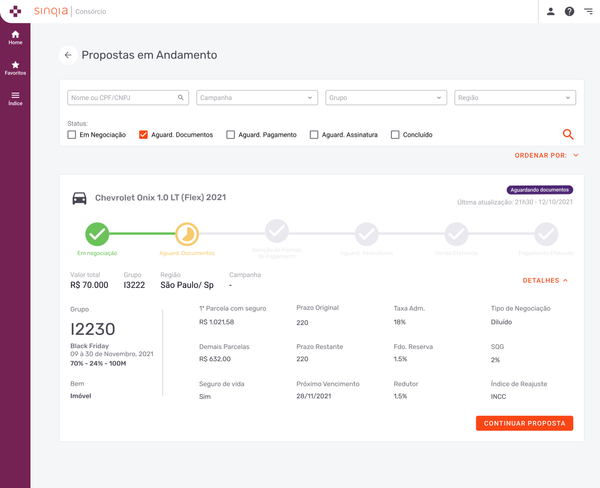Go back using the arrow button
Viewport: 600px width, 488px height.
pos(68,55)
